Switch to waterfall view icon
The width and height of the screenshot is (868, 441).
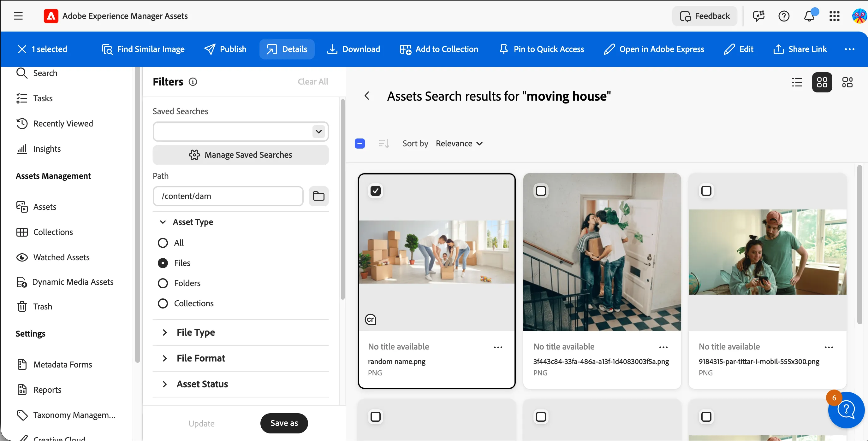click(847, 82)
